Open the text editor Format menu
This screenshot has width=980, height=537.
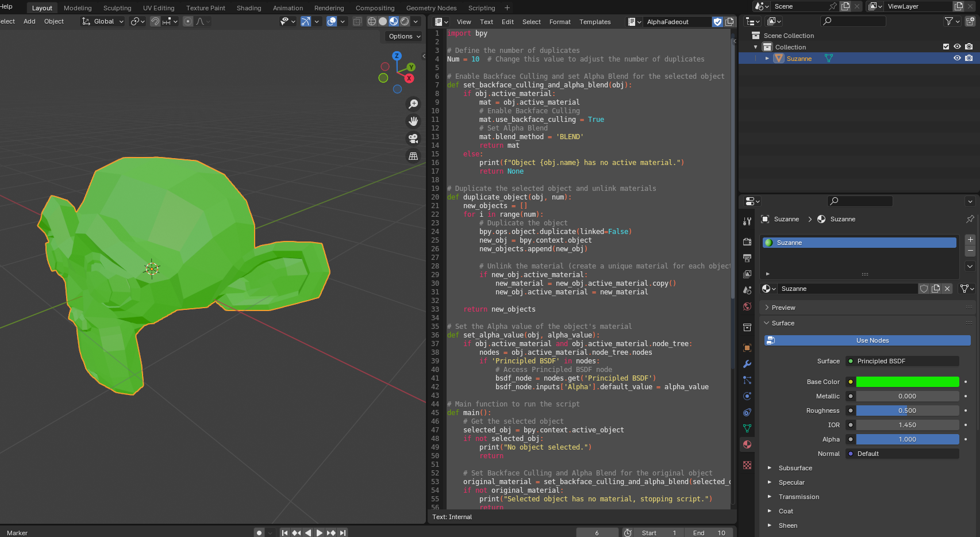[560, 22]
